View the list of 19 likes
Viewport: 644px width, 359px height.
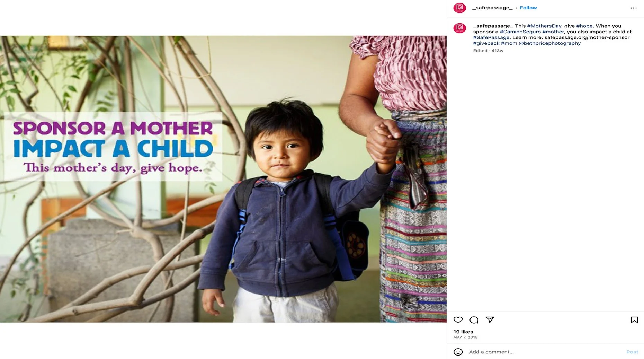coord(463,332)
